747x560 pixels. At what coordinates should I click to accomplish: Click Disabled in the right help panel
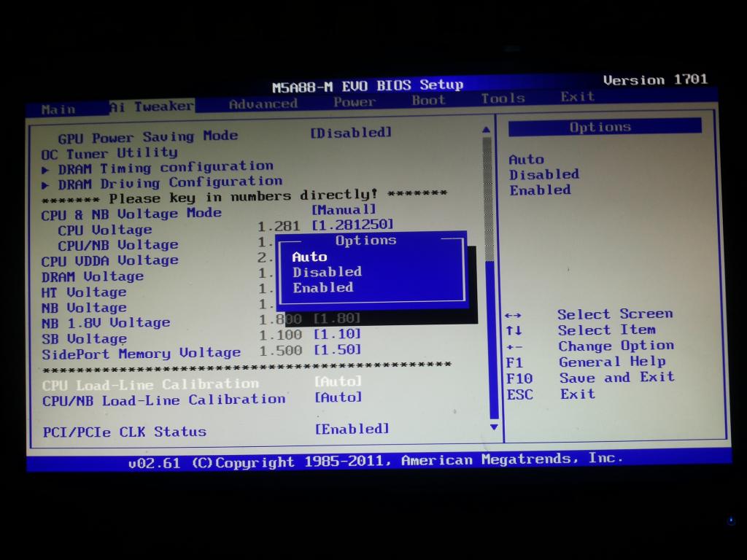pyautogui.click(x=544, y=175)
